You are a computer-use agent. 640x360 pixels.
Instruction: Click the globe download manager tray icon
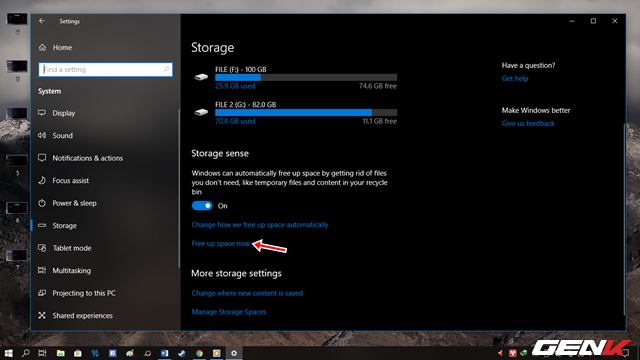pyautogui.click(x=524, y=353)
